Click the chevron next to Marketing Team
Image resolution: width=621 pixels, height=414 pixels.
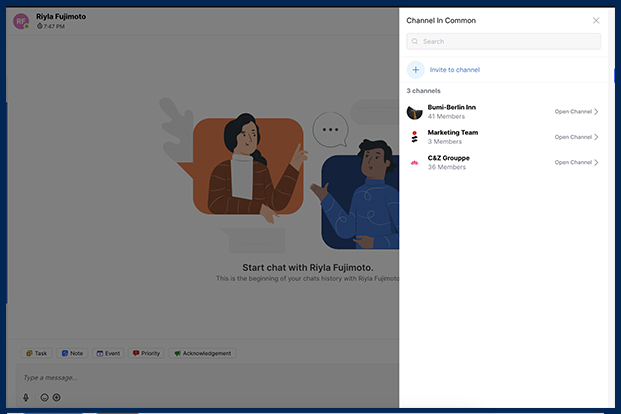click(596, 137)
